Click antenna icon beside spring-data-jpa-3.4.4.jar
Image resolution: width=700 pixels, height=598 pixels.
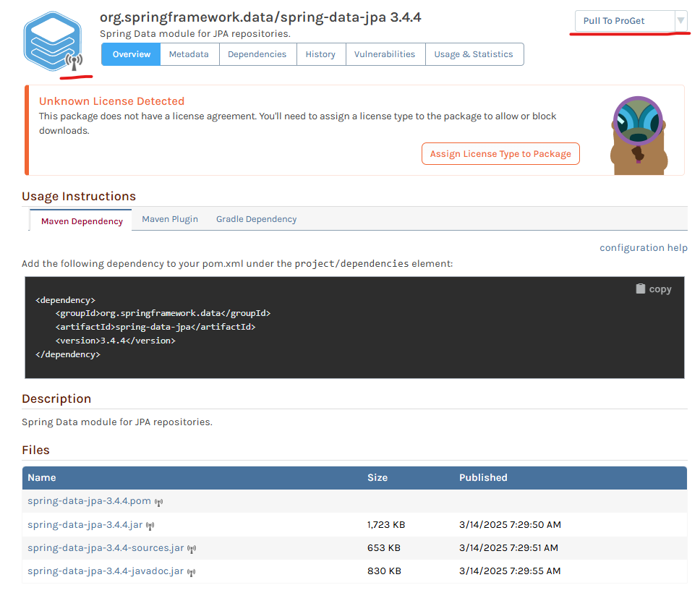coord(150,526)
